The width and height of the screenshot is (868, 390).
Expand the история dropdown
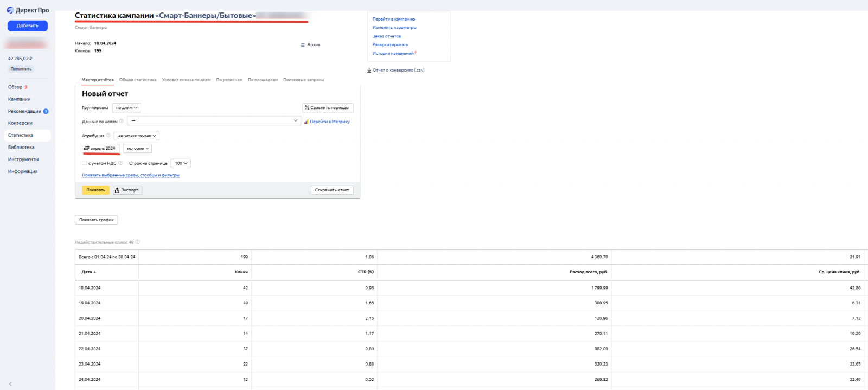tap(137, 149)
